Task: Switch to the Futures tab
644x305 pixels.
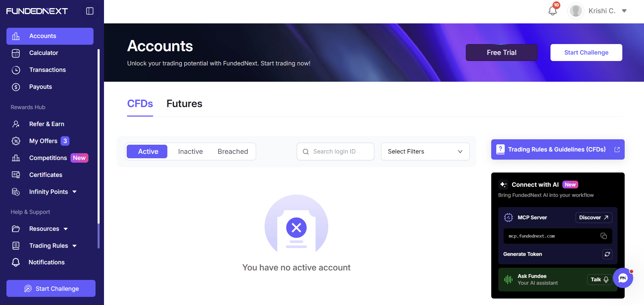Action: click(x=184, y=104)
